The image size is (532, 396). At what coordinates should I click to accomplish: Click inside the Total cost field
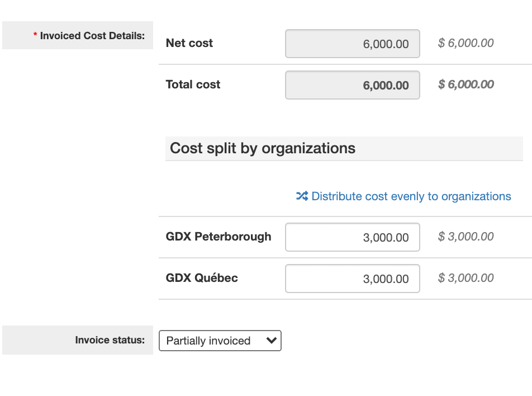[352, 84]
